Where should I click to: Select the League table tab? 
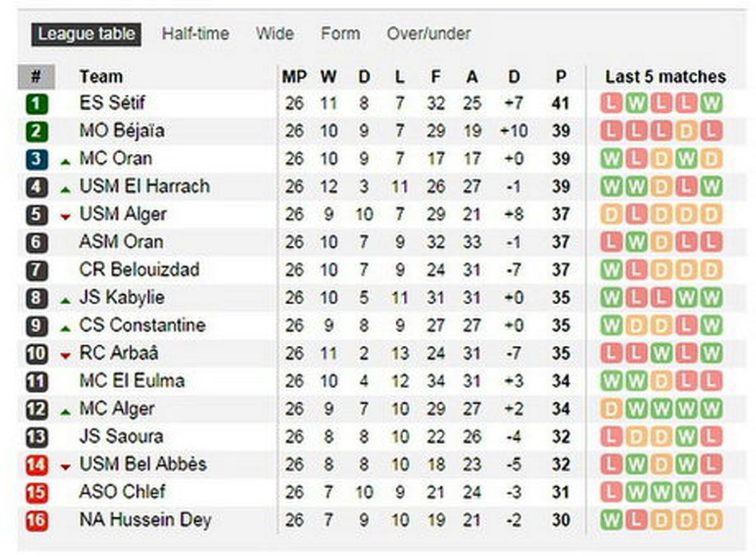click(x=86, y=34)
